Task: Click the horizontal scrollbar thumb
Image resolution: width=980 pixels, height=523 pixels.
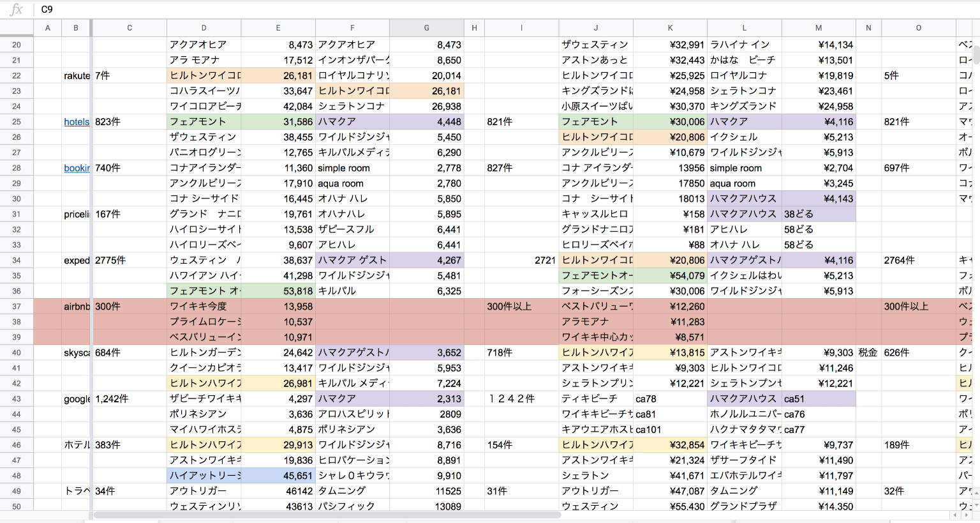Action: (x=327, y=515)
